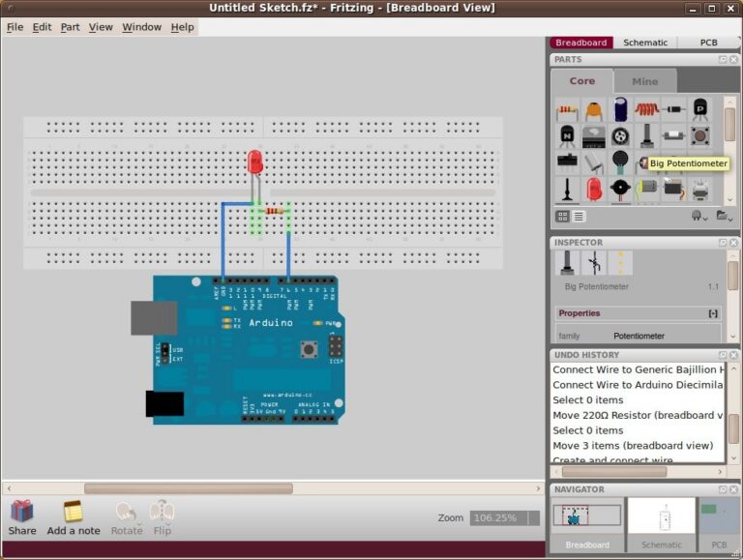The image size is (743, 560).
Task: Select the tilt switch part
Action: point(593,163)
